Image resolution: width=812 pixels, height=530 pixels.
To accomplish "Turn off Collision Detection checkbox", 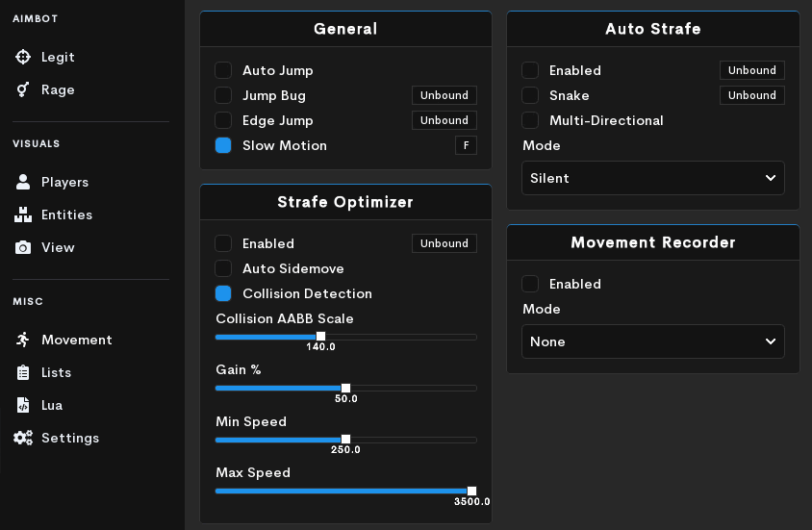I will click(223, 293).
